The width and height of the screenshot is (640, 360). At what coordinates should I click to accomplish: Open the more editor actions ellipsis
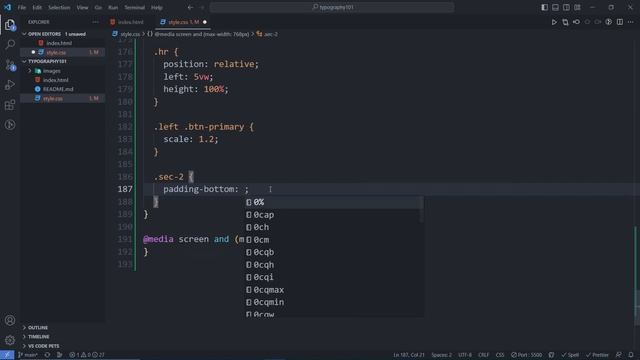point(631,22)
